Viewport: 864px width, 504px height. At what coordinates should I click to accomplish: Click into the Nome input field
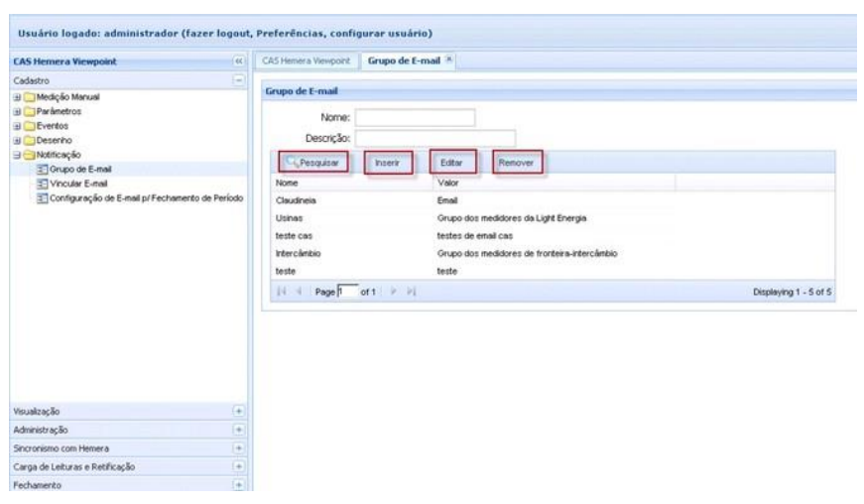pos(415,118)
